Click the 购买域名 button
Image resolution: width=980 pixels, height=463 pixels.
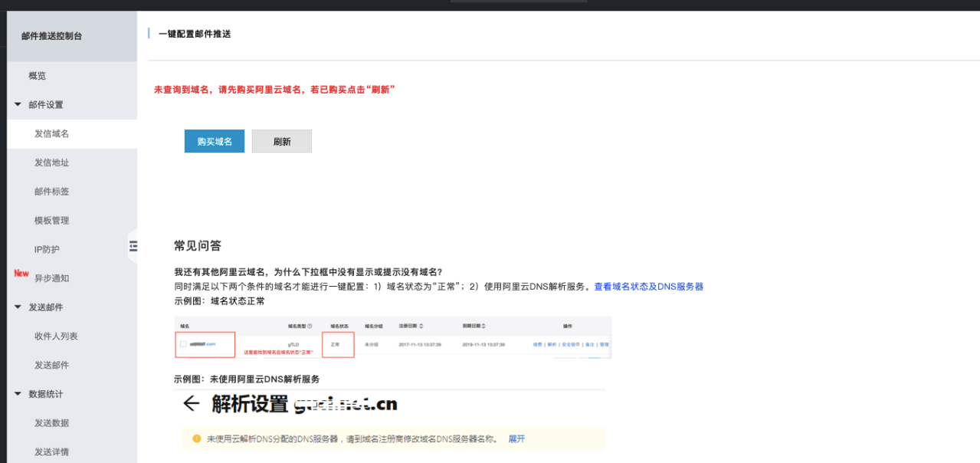(214, 141)
